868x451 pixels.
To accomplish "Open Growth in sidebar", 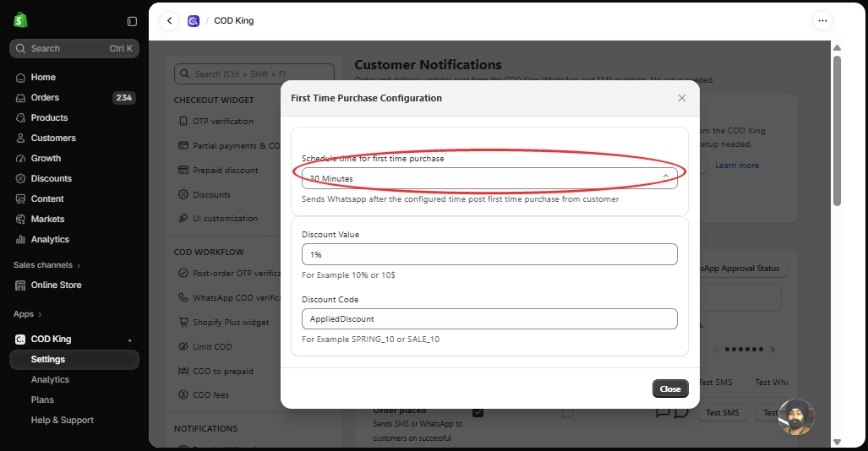I will 46,158.
